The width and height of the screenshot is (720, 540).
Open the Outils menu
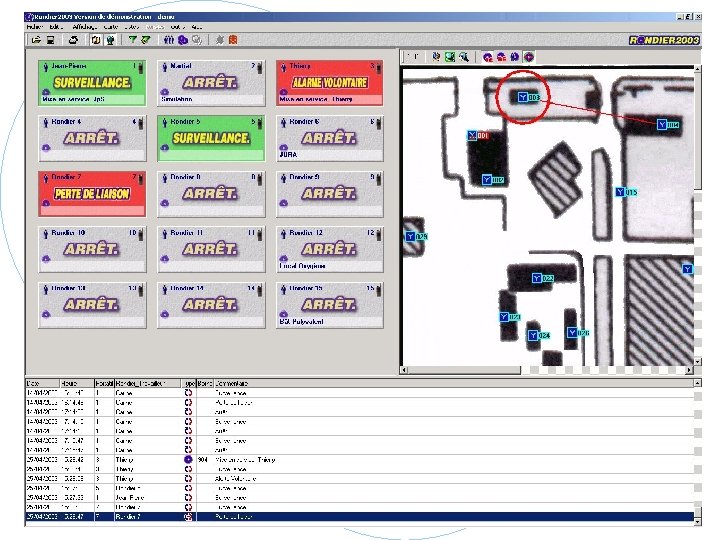tap(178, 27)
